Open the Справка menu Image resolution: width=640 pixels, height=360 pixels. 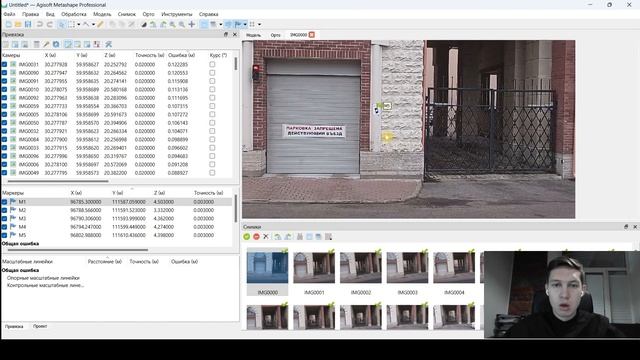tap(209, 14)
